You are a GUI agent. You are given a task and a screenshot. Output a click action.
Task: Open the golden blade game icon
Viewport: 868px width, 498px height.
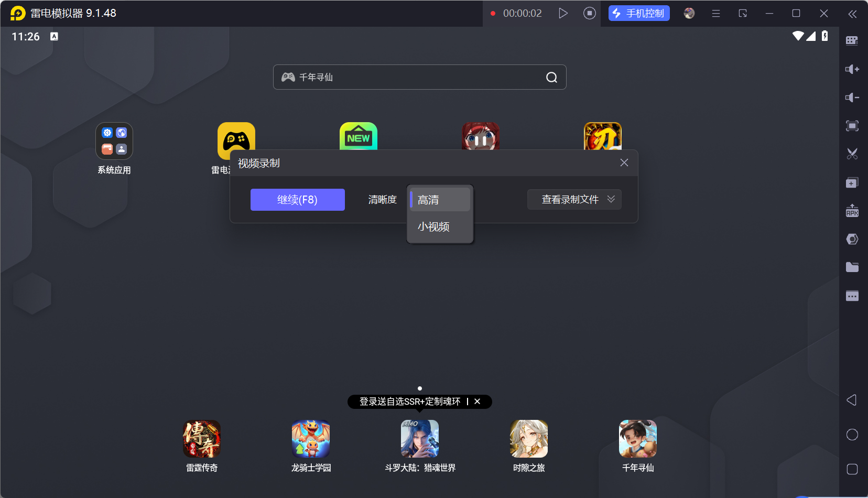point(603,136)
